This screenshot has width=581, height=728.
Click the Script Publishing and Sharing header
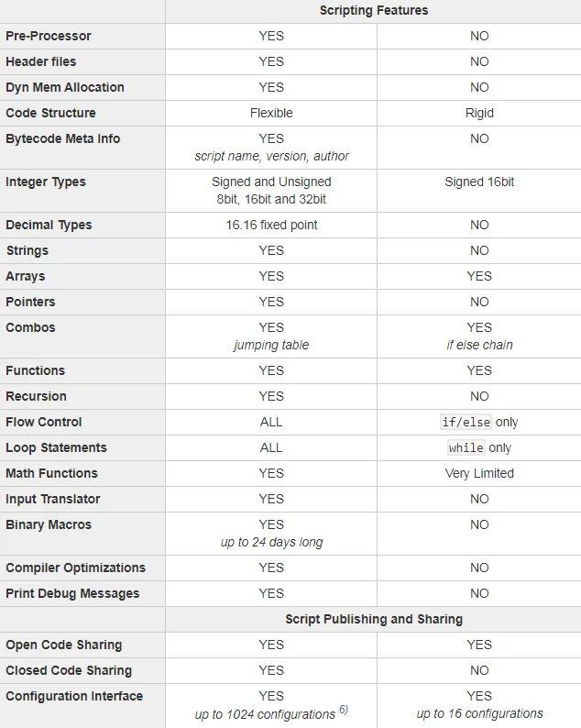pyautogui.click(x=373, y=619)
